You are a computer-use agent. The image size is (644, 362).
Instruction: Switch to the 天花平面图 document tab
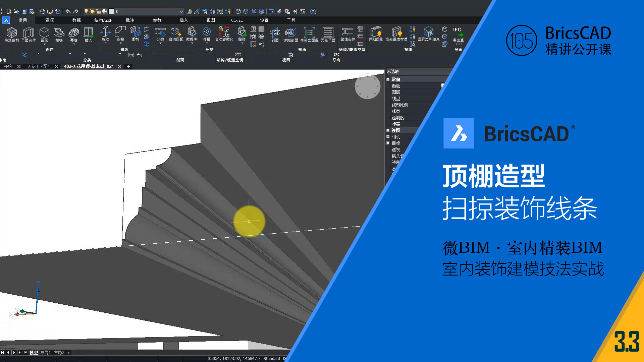[x=38, y=66]
